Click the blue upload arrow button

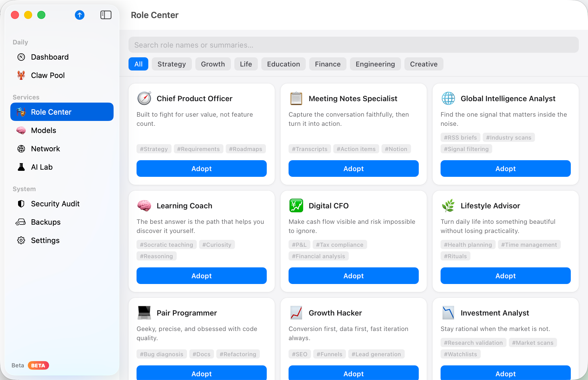coord(79,15)
